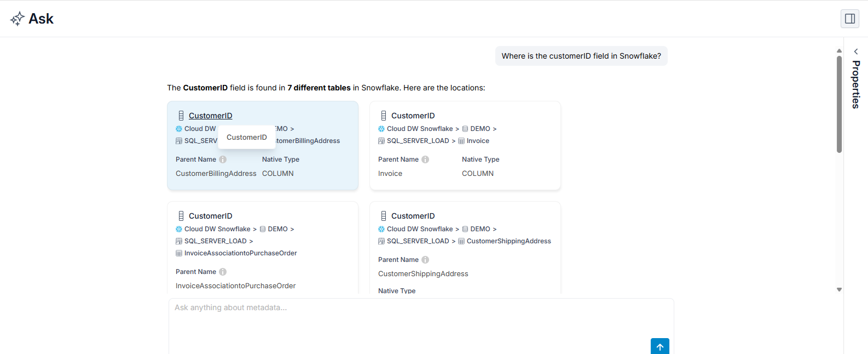Click Snowflake icon in CustomerBillingAddress card

[x=179, y=129]
